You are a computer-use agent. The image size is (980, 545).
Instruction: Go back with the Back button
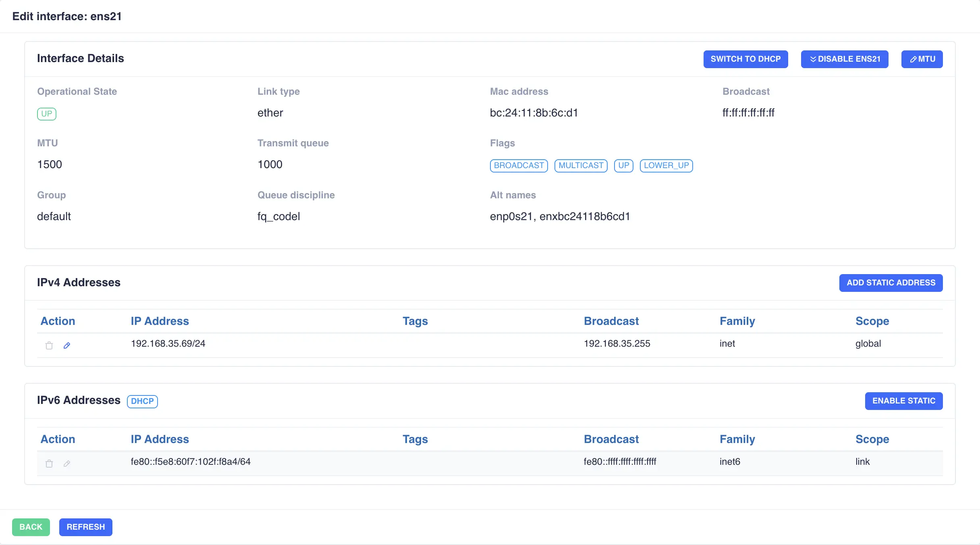coord(31,527)
